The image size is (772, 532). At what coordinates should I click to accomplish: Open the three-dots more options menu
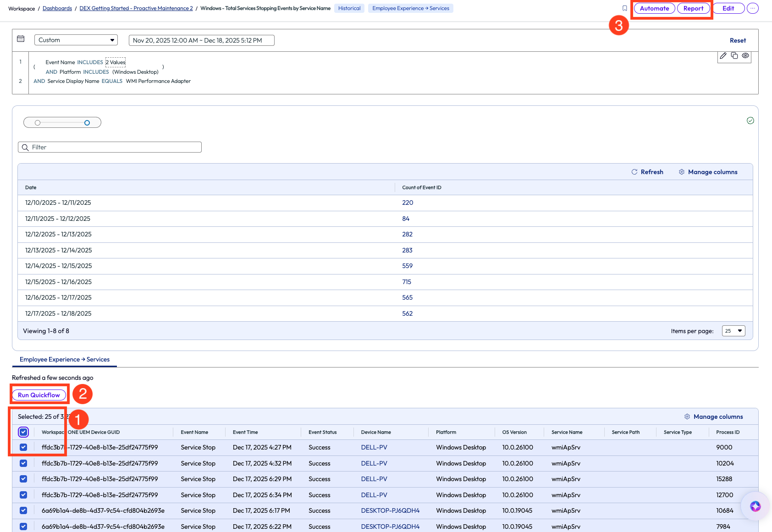pyautogui.click(x=752, y=8)
